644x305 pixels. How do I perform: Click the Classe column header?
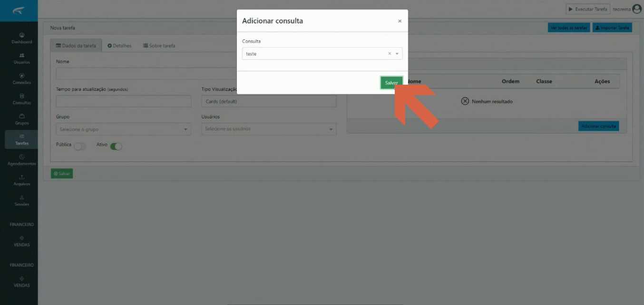[544, 81]
